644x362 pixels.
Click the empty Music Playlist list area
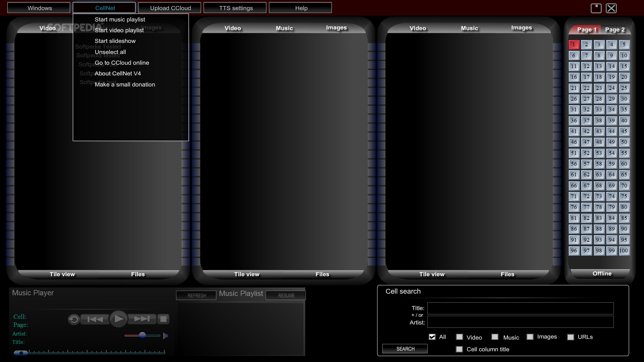click(x=240, y=328)
